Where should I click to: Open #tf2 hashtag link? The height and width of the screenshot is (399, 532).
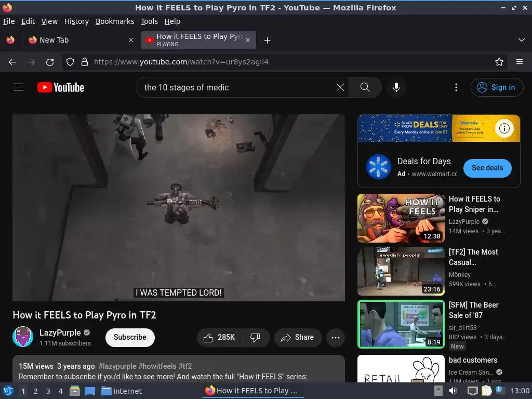pos(185,366)
